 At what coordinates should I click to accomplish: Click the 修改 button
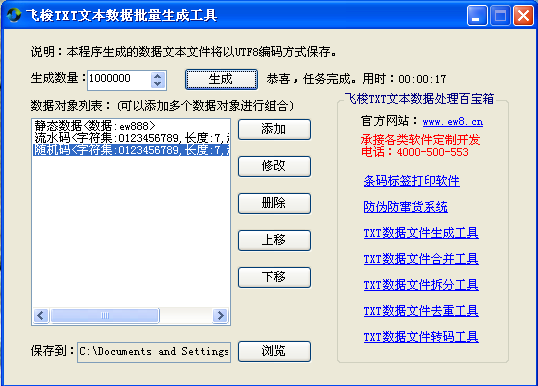[274, 166]
